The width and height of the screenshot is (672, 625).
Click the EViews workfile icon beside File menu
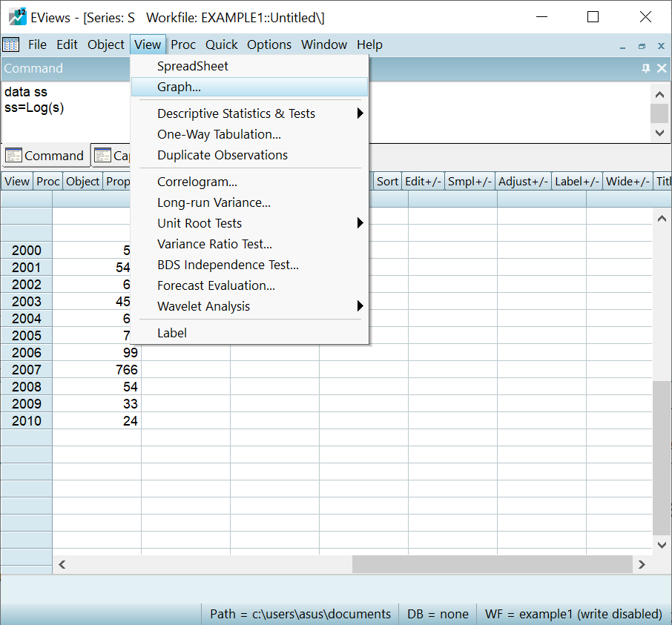(11, 44)
